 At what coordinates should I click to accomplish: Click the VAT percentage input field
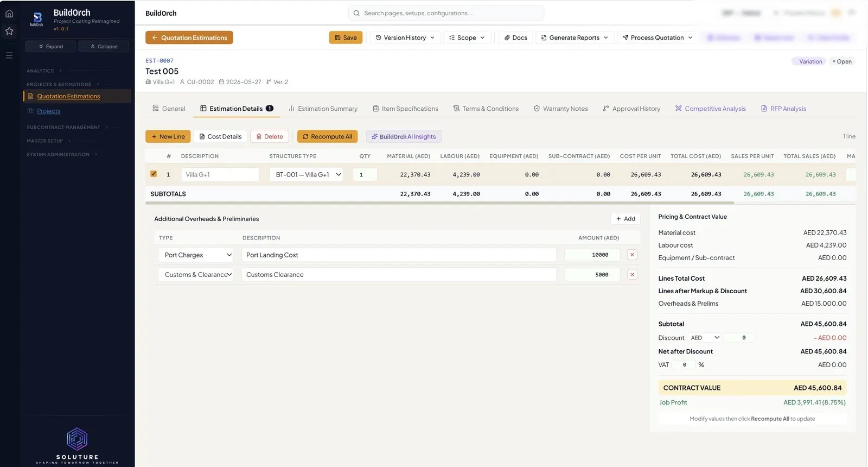[685, 365]
